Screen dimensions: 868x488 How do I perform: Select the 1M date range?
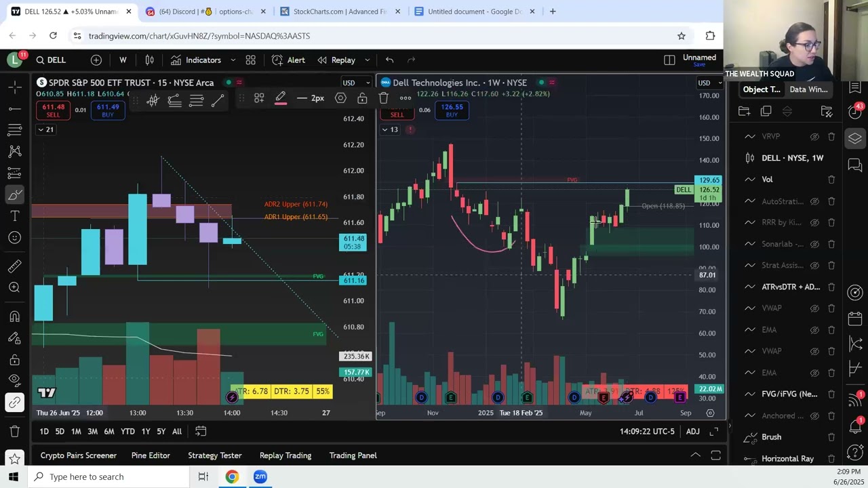76,431
